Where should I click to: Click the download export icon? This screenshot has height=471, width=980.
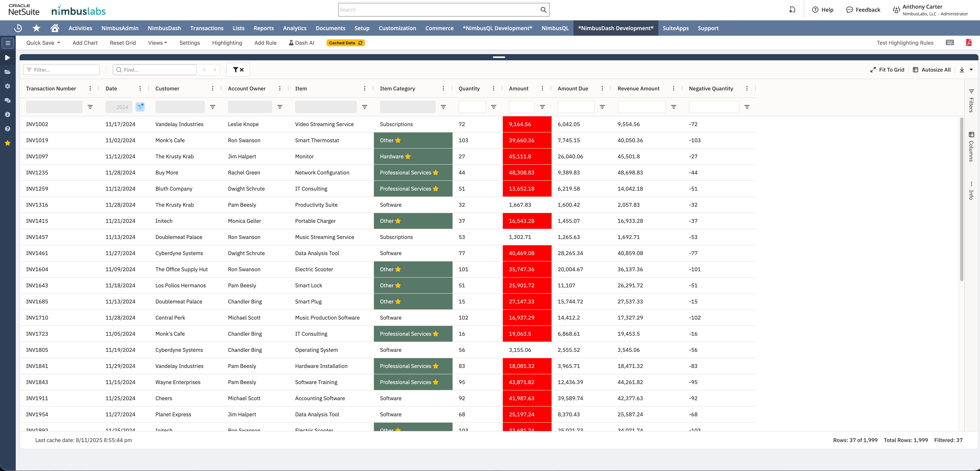point(962,70)
